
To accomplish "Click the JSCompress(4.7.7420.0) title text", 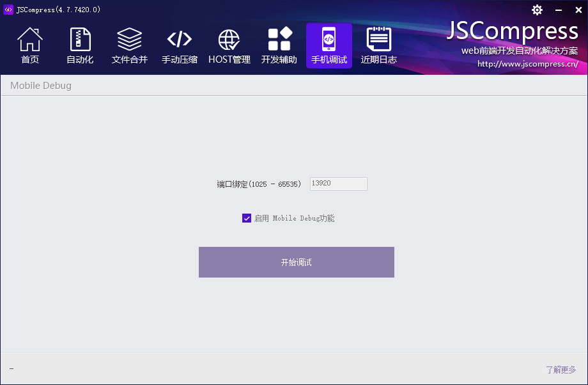I will [59, 10].
